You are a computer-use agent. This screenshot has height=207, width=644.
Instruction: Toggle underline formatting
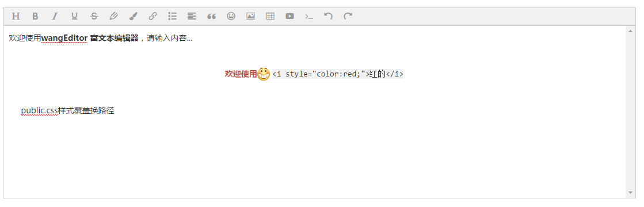click(74, 17)
